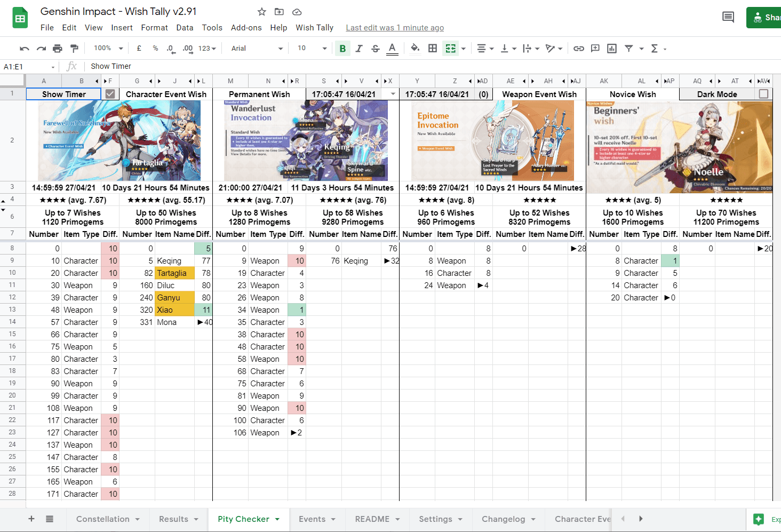This screenshot has width=781, height=532.
Task: Open Last edit was 1 minute ago link
Action: [x=395, y=28]
